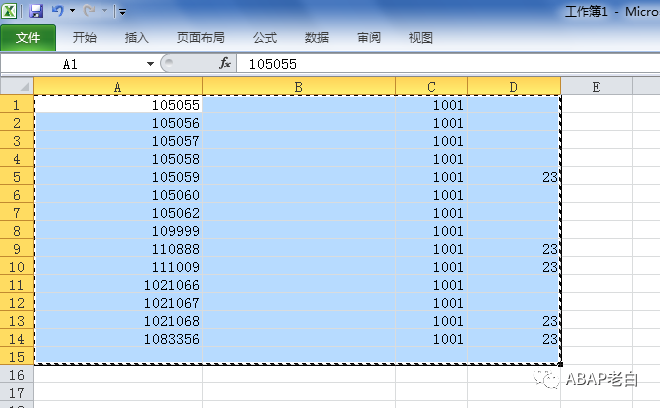Select cell containing 105058
Viewport: 660px width, 408px height.
[118, 158]
